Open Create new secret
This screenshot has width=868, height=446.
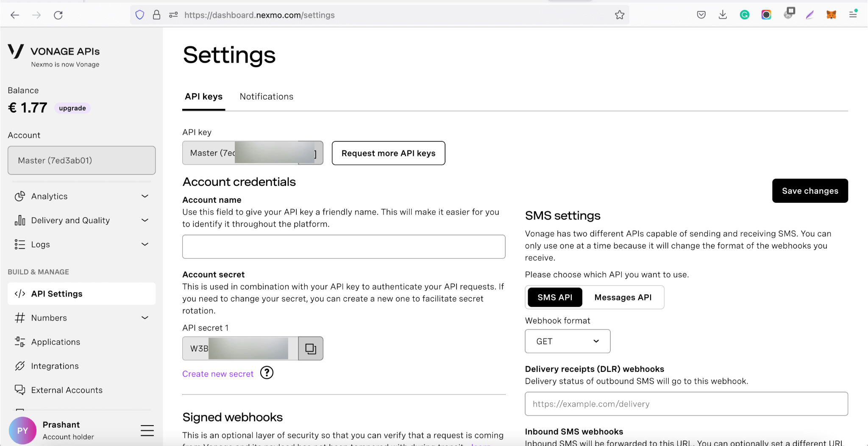(217, 373)
